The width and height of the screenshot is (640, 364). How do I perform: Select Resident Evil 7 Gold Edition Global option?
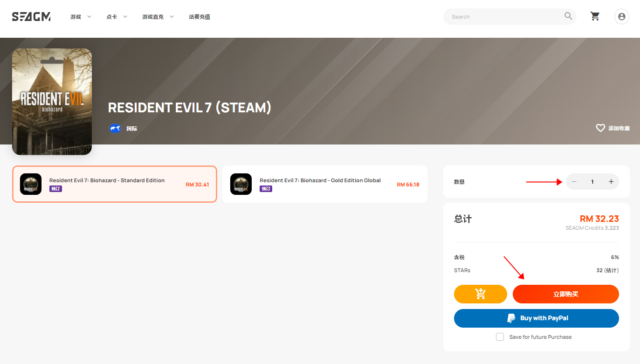325,184
